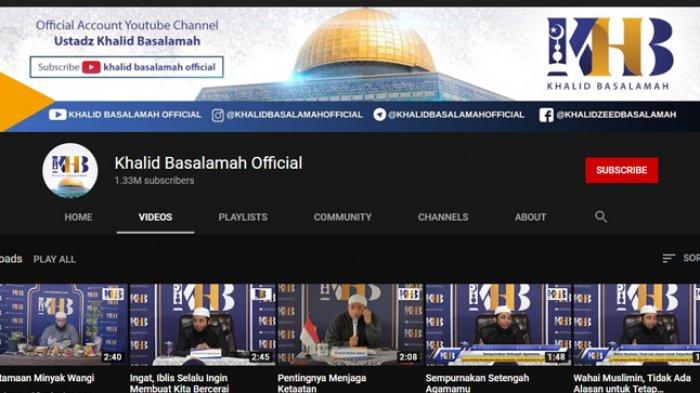Image resolution: width=700 pixels, height=393 pixels.
Task: Open video title 'Sempurnakan Setengah Agamamu'
Action: coord(477,383)
